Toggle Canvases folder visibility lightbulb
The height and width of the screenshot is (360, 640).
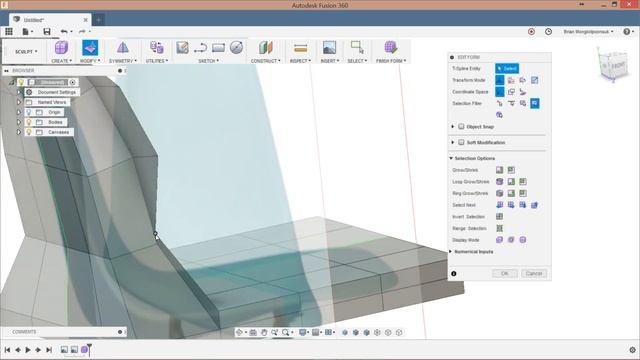pyautogui.click(x=29, y=132)
